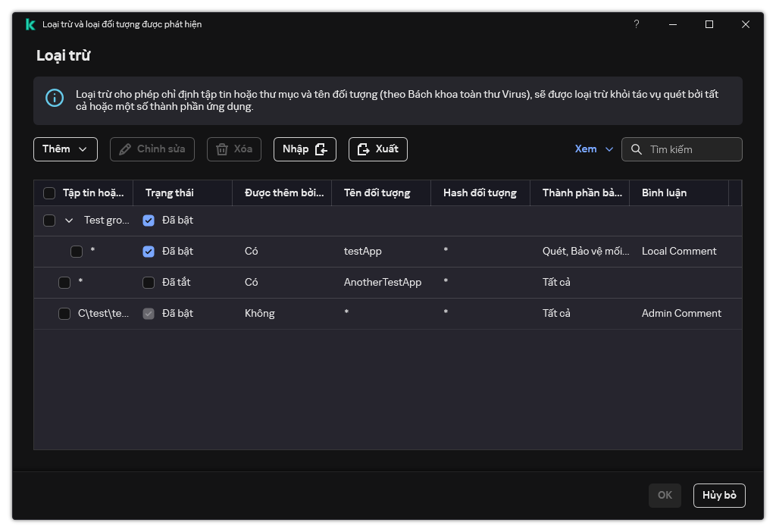
Task: Click the magnifier icon in search box
Action: [x=636, y=149]
